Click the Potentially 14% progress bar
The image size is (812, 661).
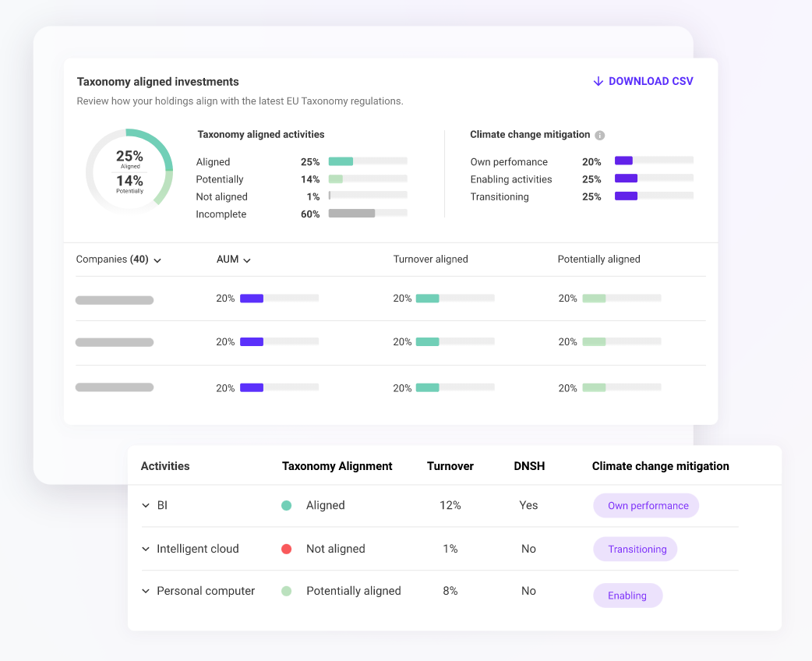pos(368,179)
